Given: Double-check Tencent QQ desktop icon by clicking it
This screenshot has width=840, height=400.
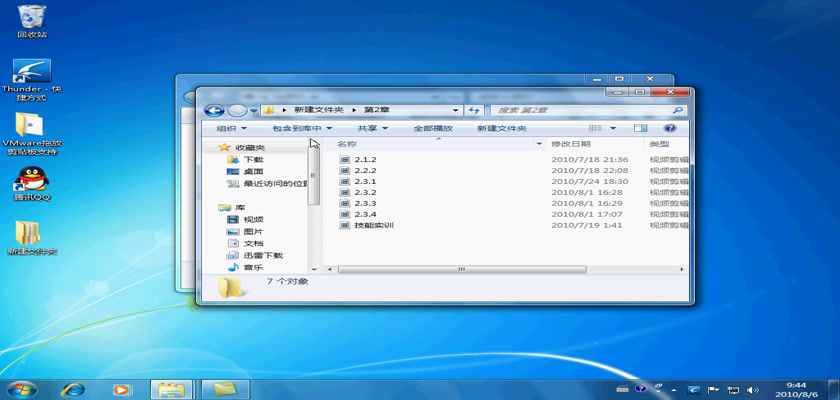Looking at the screenshot, I should tap(30, 183).
